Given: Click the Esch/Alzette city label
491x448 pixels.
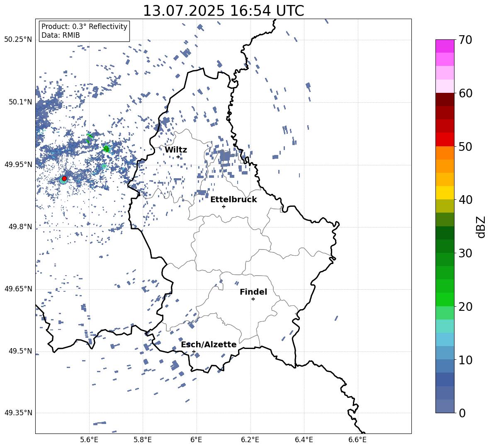Looking at the screenshot, I should point(209,344).
